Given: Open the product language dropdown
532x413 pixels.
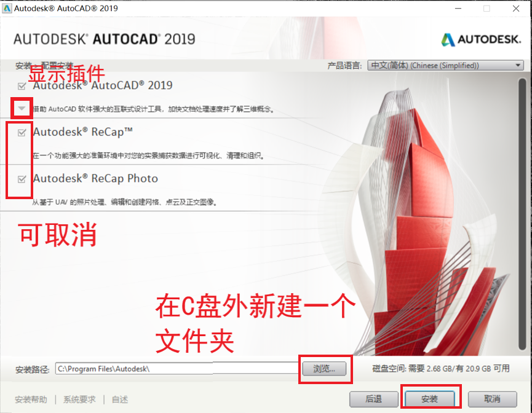Looking at the screenshot, I should coord(445,65).
